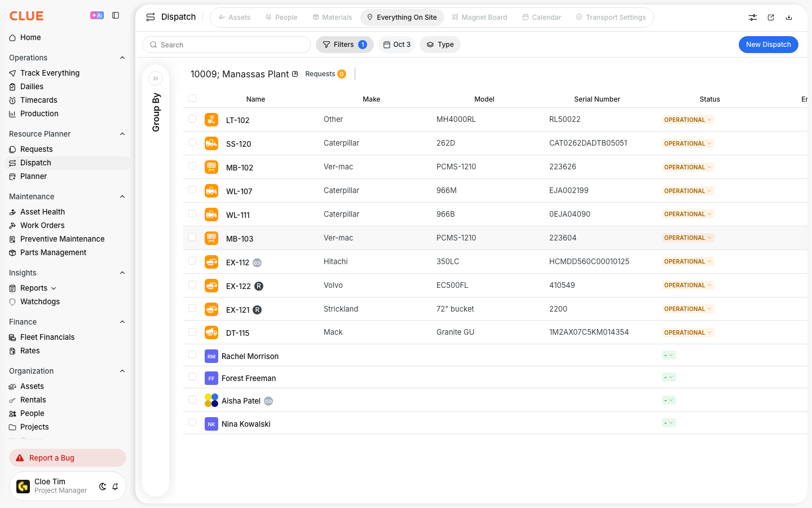Check the LT-102 row checkbox
812x508 pixels.
click(192, 119)
